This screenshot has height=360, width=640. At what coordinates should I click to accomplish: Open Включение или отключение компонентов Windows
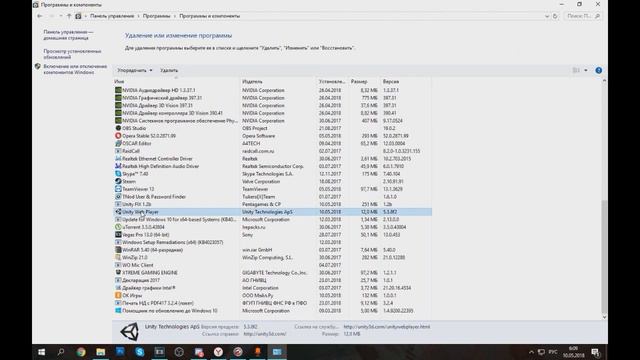75,69
